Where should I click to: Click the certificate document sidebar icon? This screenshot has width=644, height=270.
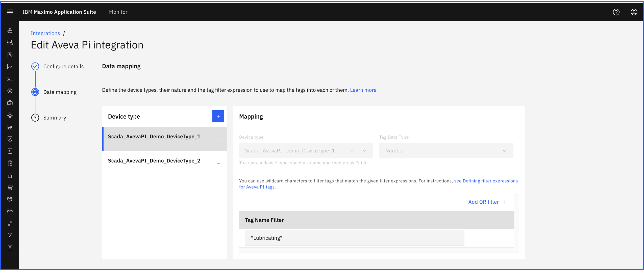click(10, 55)
